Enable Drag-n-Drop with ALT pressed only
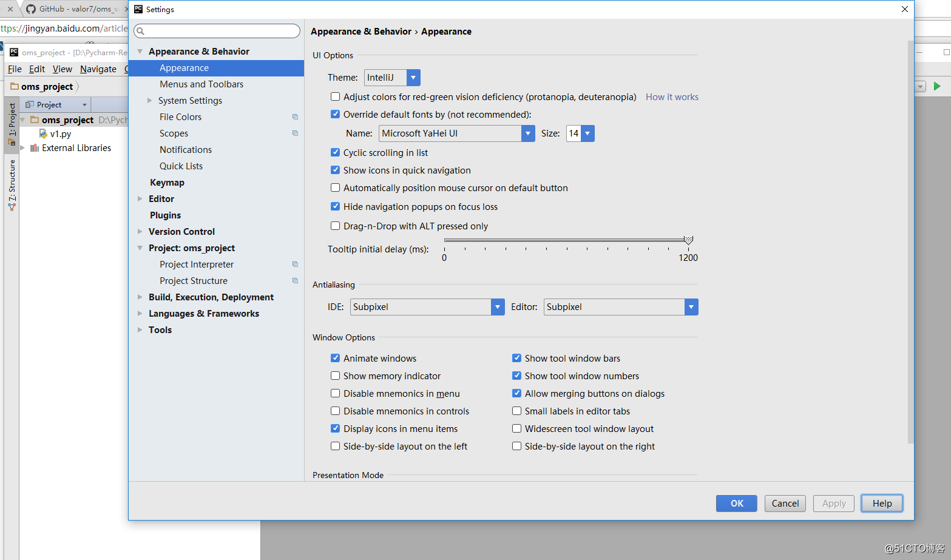951x560 pixels. [335, 226]
